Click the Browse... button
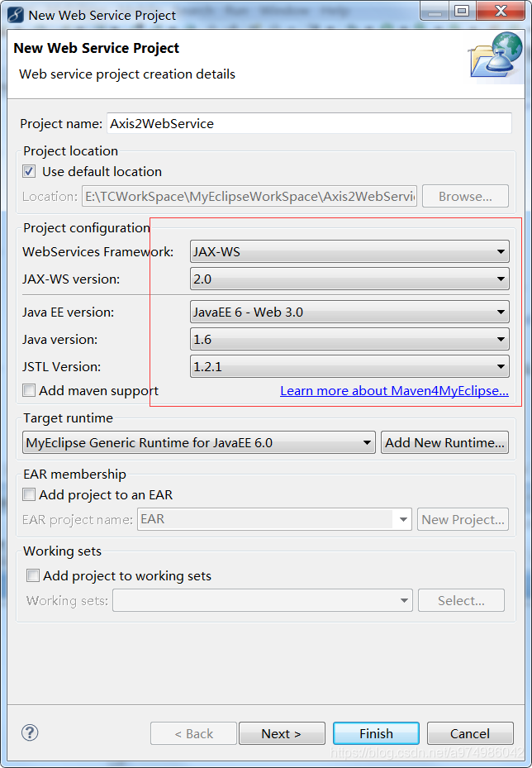The height and width of the screenshot is (768, 532). click(465, 197)
